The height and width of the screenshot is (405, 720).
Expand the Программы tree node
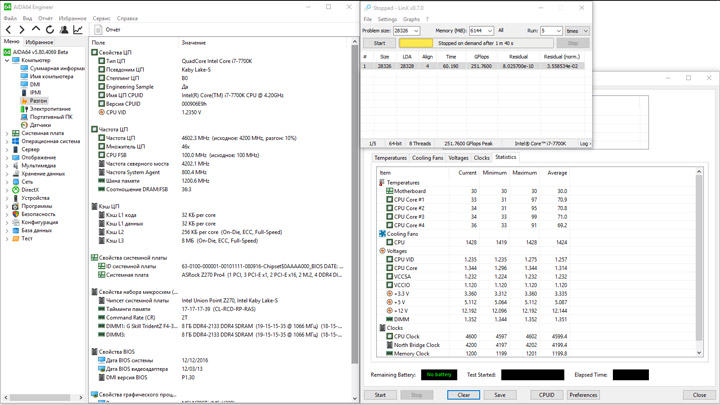[7, 206]
